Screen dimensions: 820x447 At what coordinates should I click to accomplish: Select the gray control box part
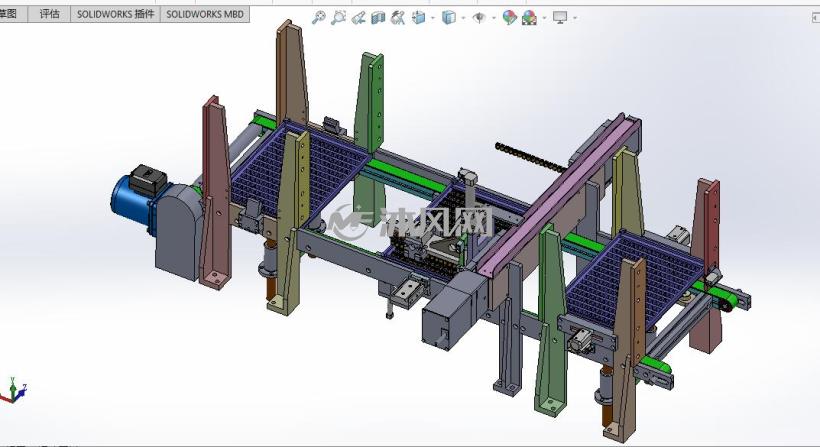(x=455, y=310)
